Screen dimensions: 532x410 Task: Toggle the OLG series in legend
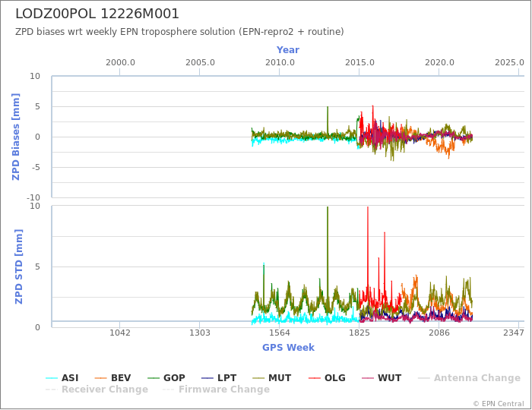pos(327,378)
